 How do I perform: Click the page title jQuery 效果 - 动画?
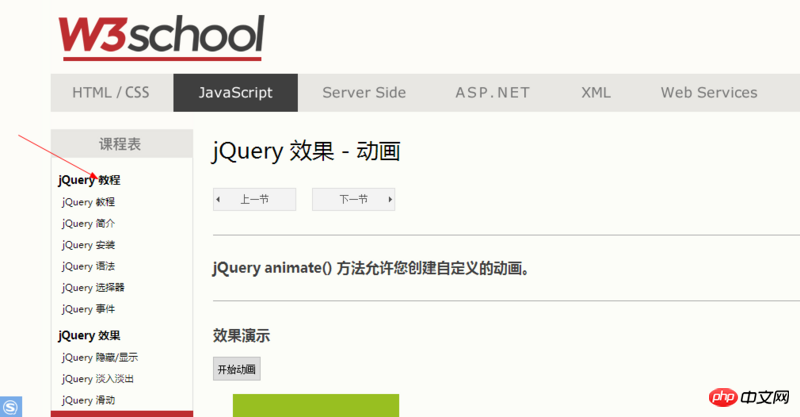306,151
